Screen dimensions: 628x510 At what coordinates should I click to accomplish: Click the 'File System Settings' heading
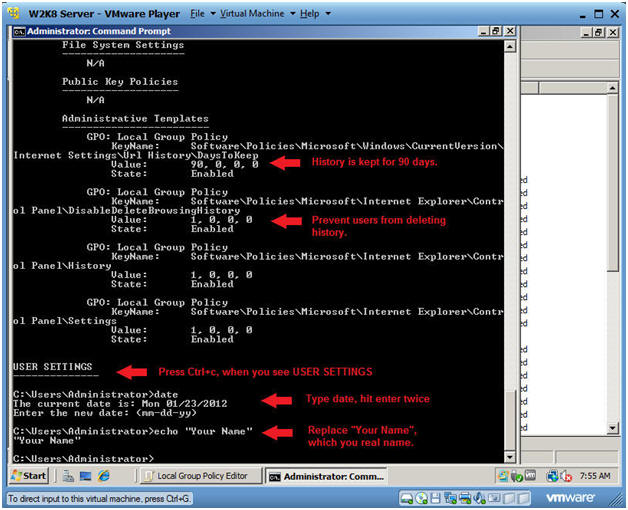point(123,45)
